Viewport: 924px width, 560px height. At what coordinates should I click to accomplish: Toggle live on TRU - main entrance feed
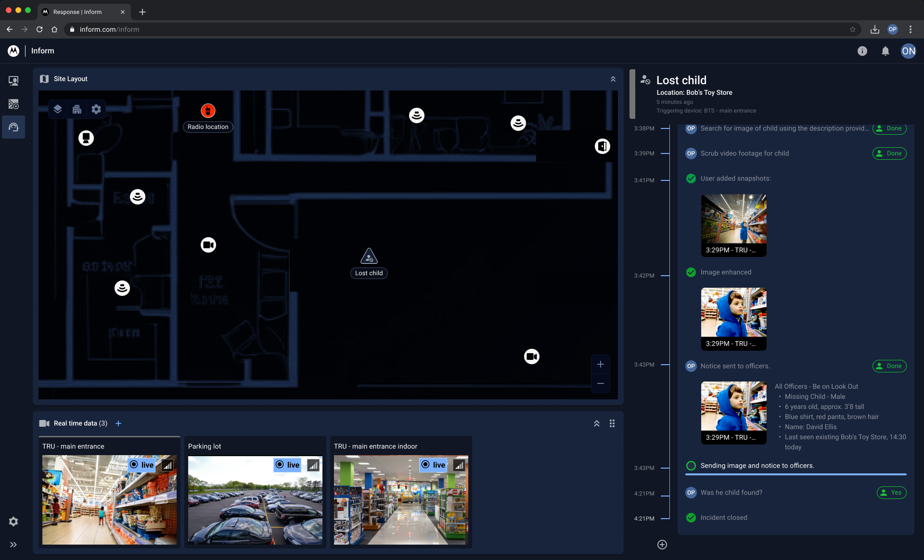(141, 465)
